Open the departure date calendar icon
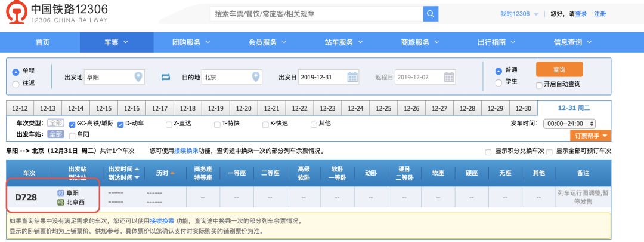The height and width of the screenshot is (242, 644). point(352,77)
